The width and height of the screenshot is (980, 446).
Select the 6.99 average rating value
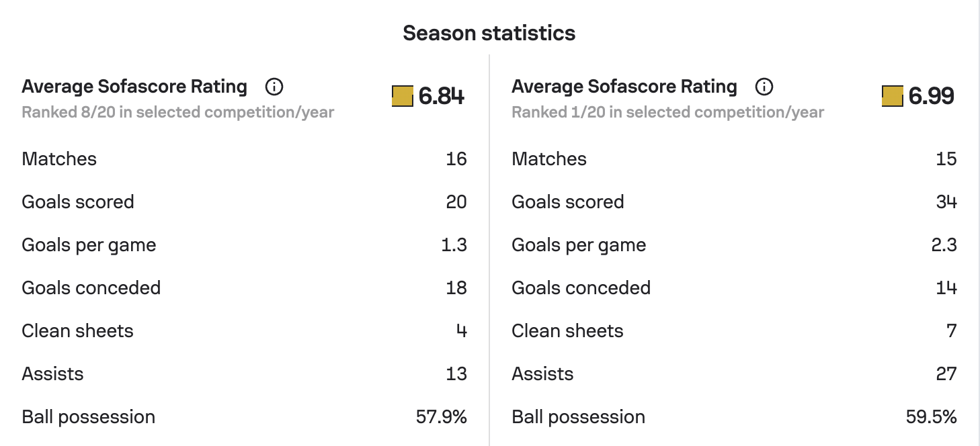point(932,97)
